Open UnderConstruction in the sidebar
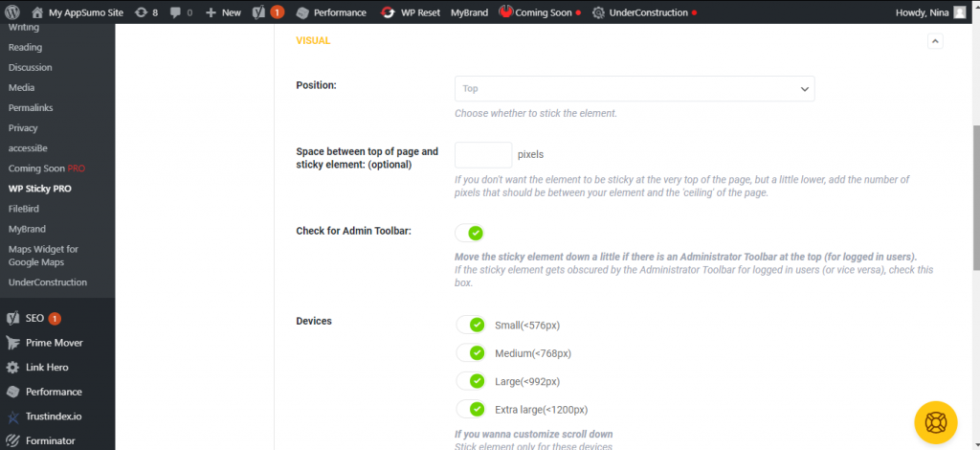The height and width of the screenshot is (450, 980). [48, 282]
